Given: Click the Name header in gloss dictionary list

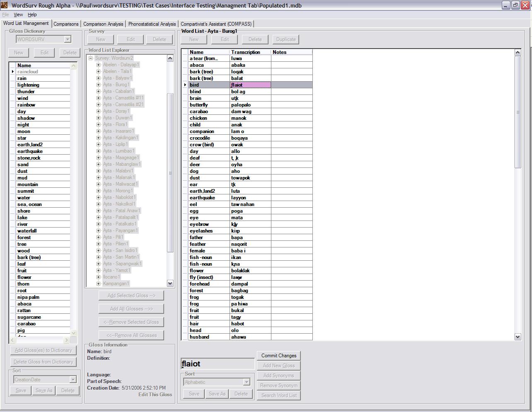Looking at the screenshot, I should (x=43, y=65).
